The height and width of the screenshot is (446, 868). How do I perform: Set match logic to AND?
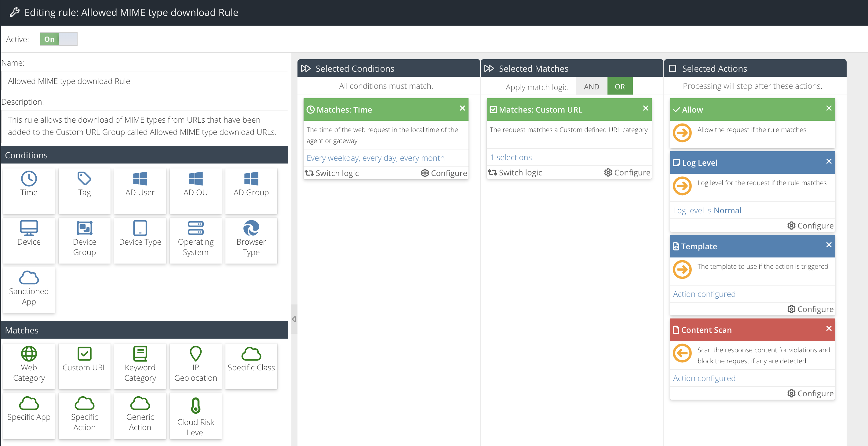pyautogui.click(x=591, y=87)
